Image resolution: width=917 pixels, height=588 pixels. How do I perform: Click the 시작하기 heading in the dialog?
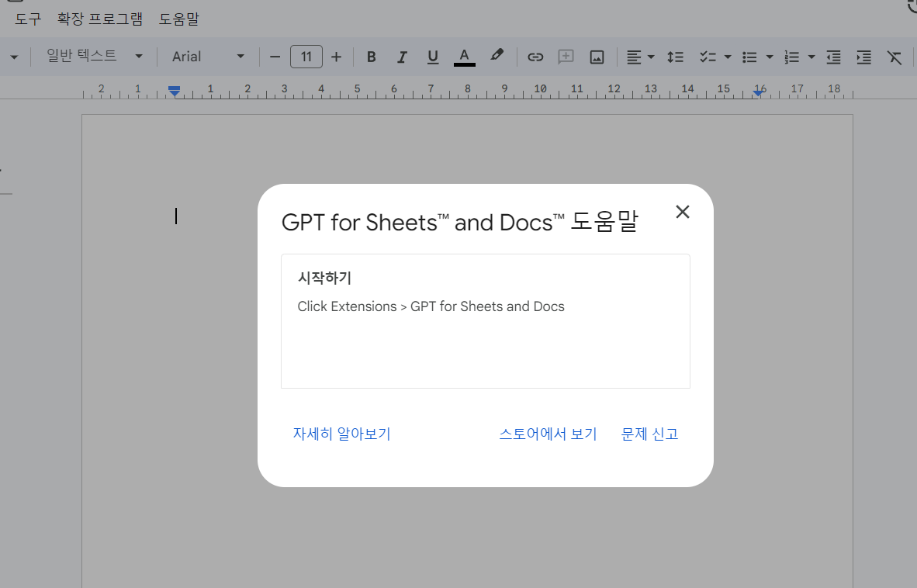tap(324, 278)
